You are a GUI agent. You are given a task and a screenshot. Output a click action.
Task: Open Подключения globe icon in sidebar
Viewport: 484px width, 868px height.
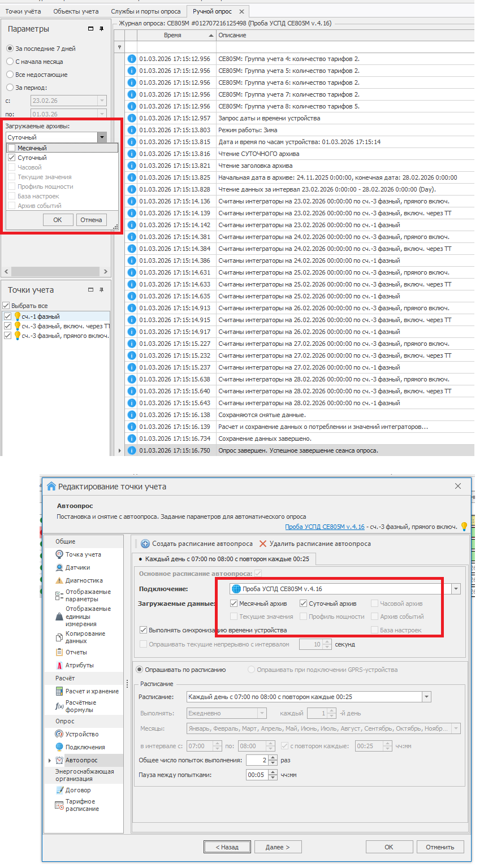pyautogui.click(x=59, y=747)
